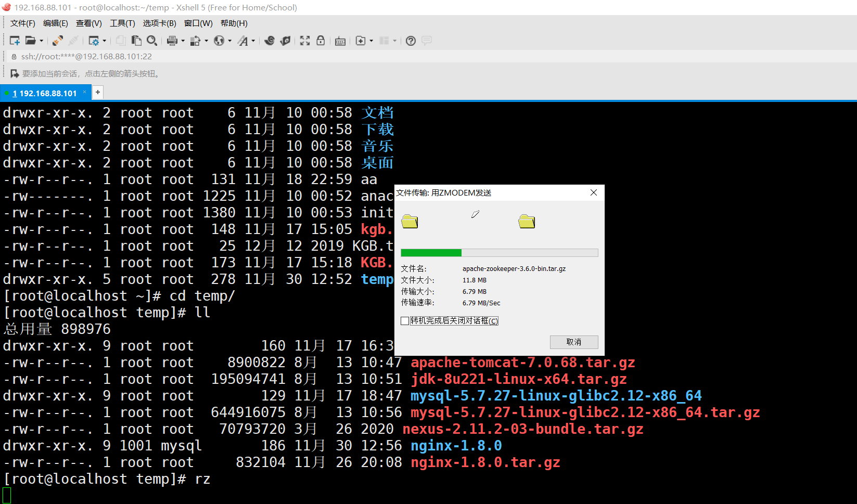This screenshot has height=504, width=857.
Task: Click the source folder icon in dialog
Action: 410,222
